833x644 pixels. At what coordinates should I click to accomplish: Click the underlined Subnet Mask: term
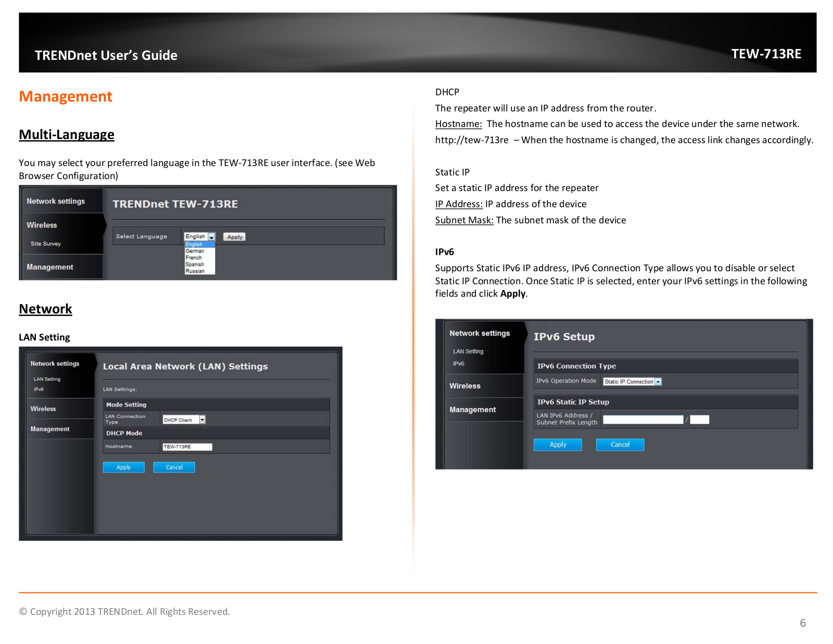(464, 220)
